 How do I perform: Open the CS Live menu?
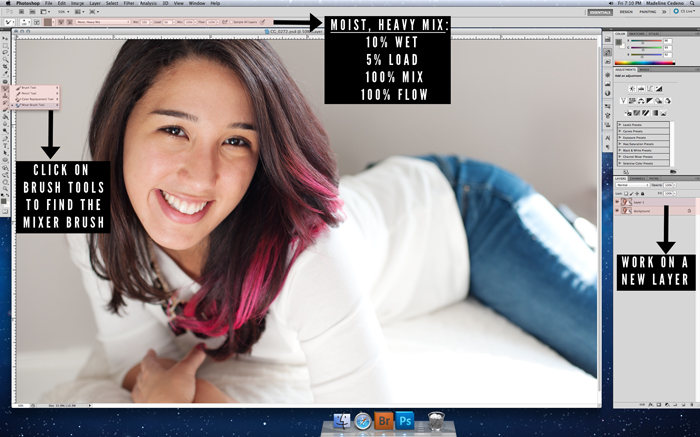pyautogui.click(x=685, y=12)
